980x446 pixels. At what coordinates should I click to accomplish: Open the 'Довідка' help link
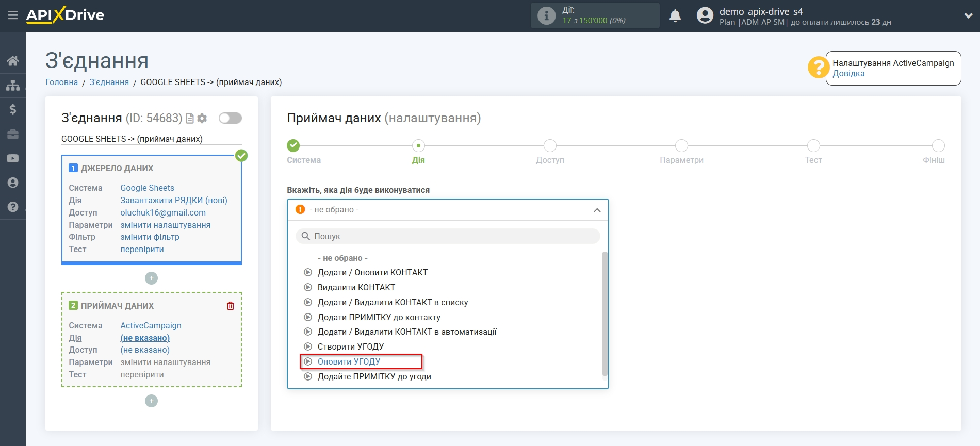pyautogui.click(x=848, y=73)
